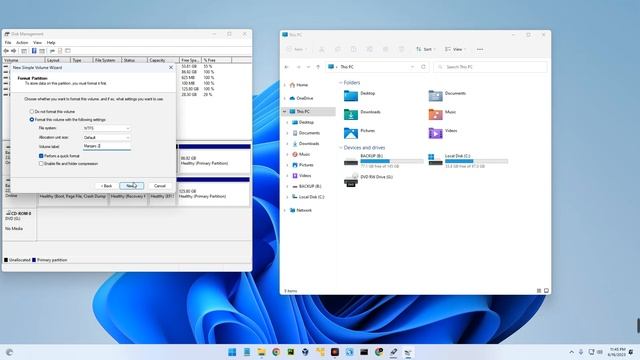Open the Documents folder in main pane

tap(447, 96)
